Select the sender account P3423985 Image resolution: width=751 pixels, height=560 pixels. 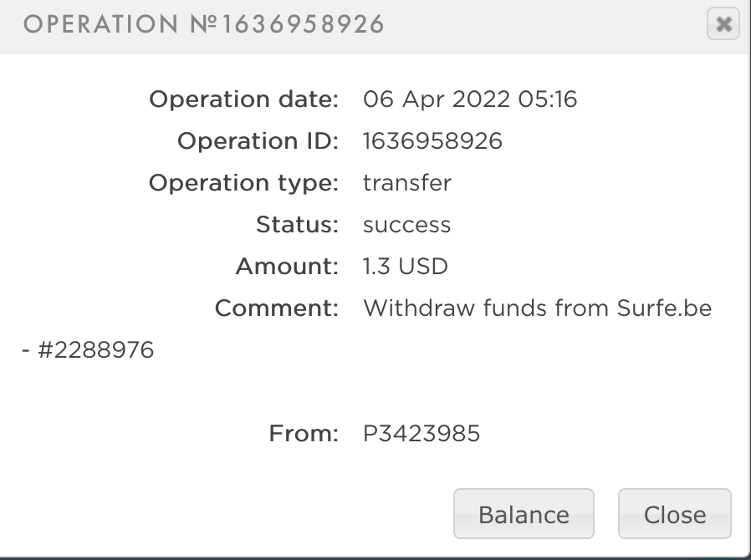click(421, 434)
